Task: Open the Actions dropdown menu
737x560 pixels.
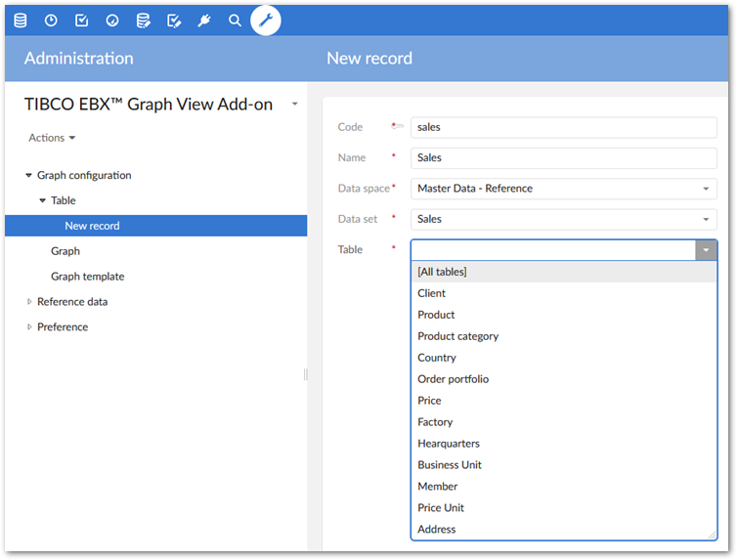Action: click(52, 138)
